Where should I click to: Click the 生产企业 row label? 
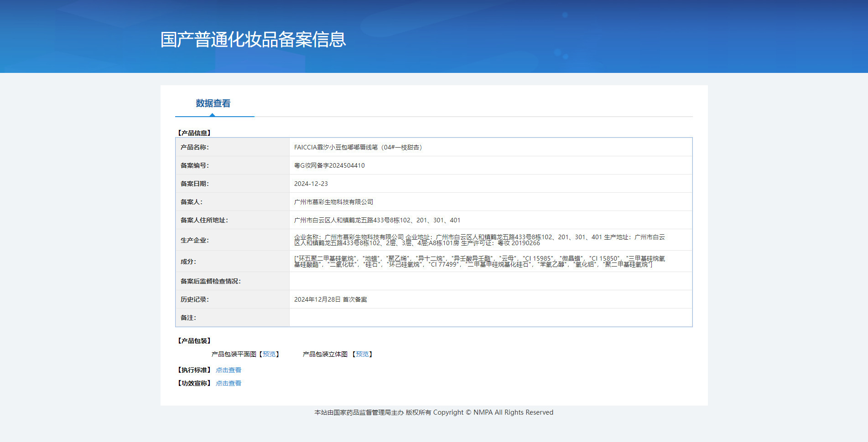(x=195, y=240)
